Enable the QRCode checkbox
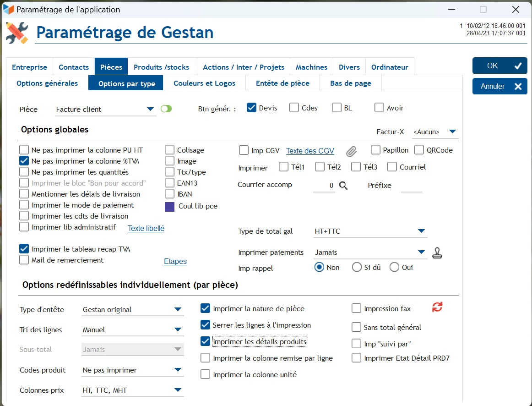Image resolution: width=532 pixels, height=406 pixels. [x=419, y=150]
